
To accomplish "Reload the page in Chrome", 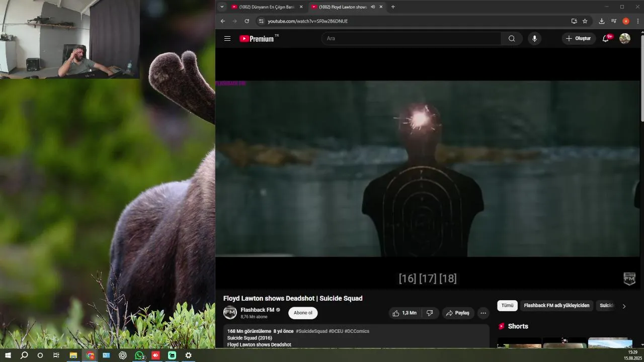I will pyautogui.click(x=247, y=21).
